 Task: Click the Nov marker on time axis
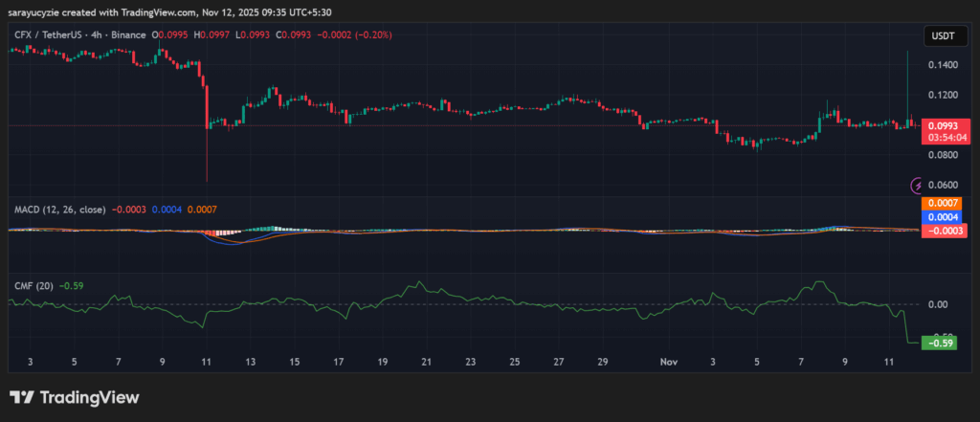[x=669, y=363]
